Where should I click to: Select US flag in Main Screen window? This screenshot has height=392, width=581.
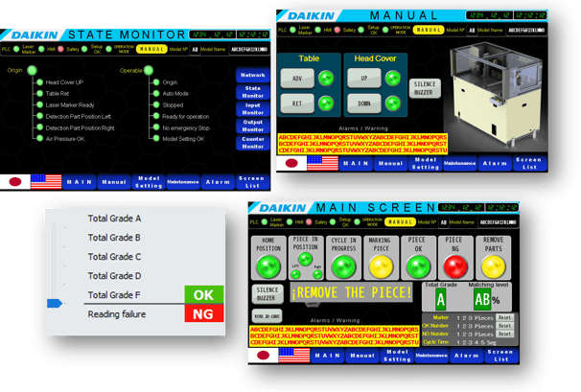294,356
